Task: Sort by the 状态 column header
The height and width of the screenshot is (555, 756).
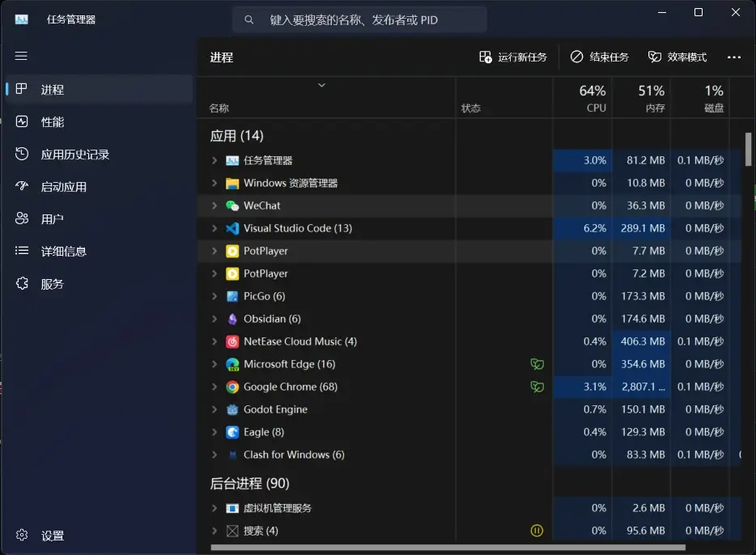Action: pyautogui.click(x=503, y=98)
